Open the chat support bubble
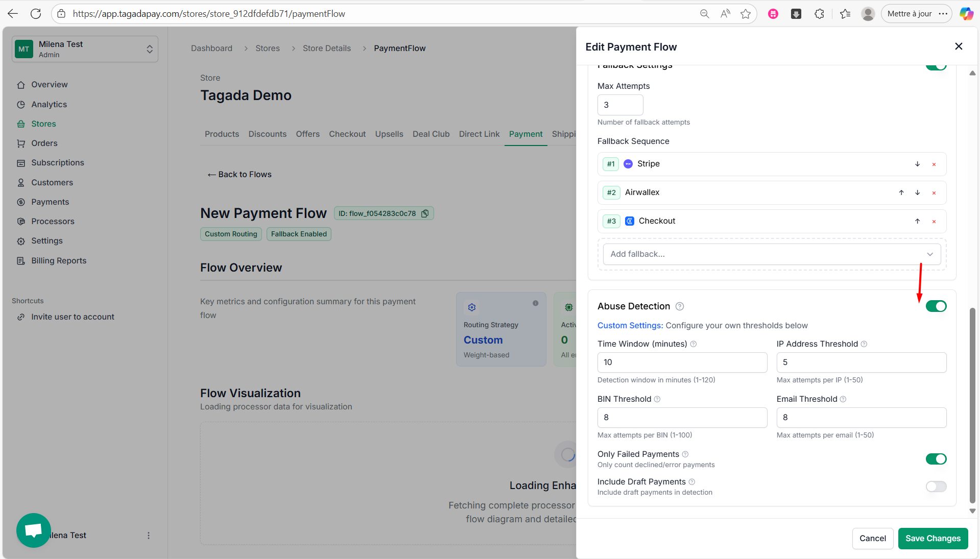This screenshot has width=980, height=559. 34,530
